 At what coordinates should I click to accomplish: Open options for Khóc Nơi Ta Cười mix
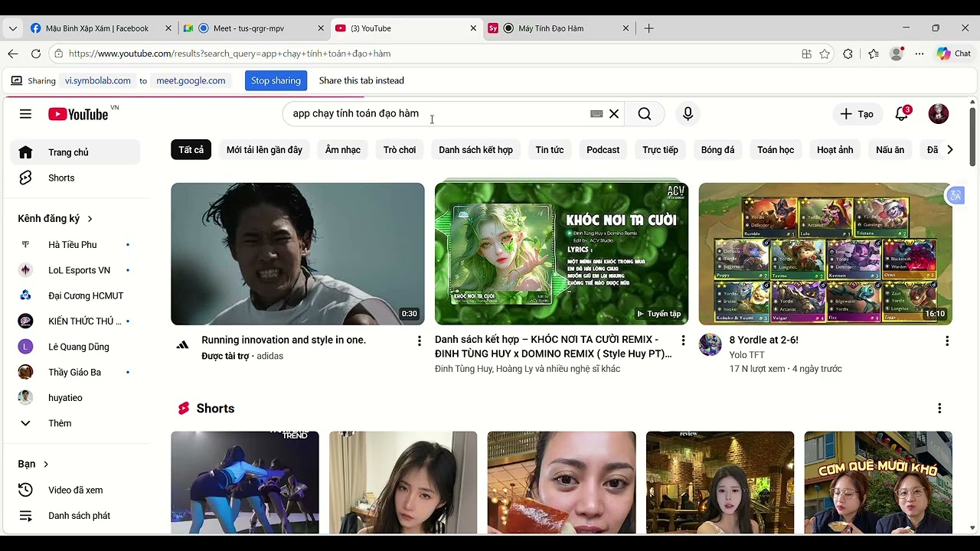[x=683, y=341]
